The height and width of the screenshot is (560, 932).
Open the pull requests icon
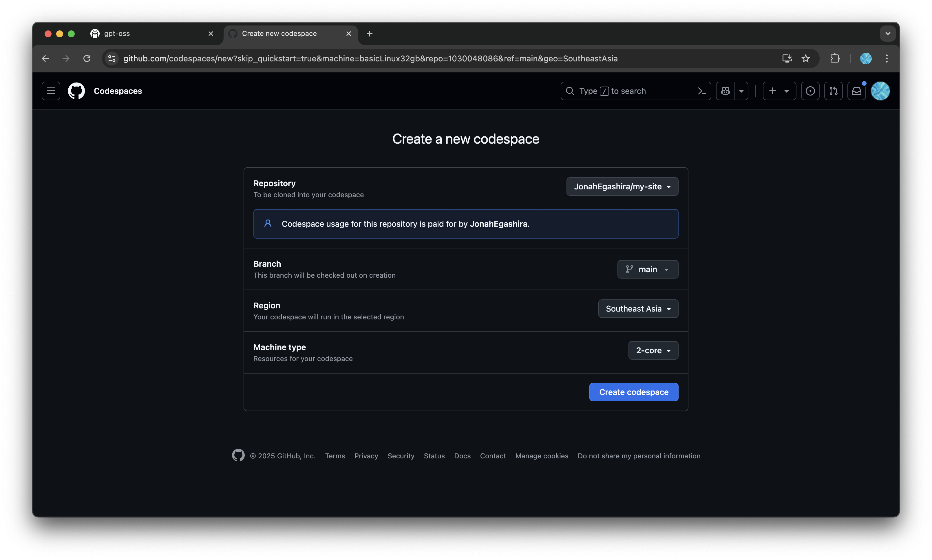[833, 91]
